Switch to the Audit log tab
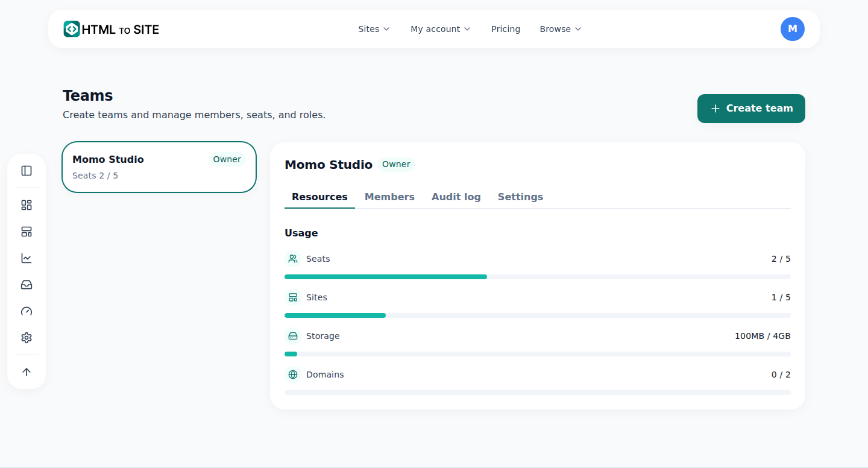Viewport: 868px width, 468px height. (x=456, y=197)
